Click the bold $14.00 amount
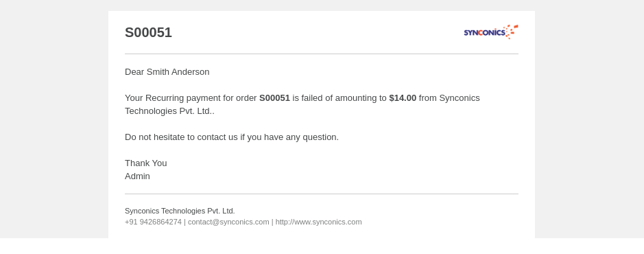 tap(403, 97)
